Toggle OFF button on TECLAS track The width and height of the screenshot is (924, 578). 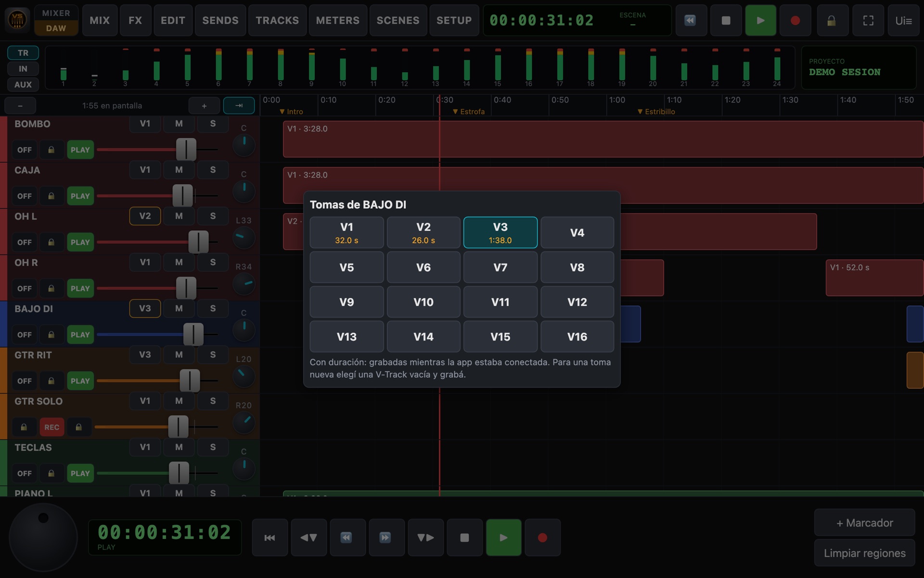click(25, 473)
